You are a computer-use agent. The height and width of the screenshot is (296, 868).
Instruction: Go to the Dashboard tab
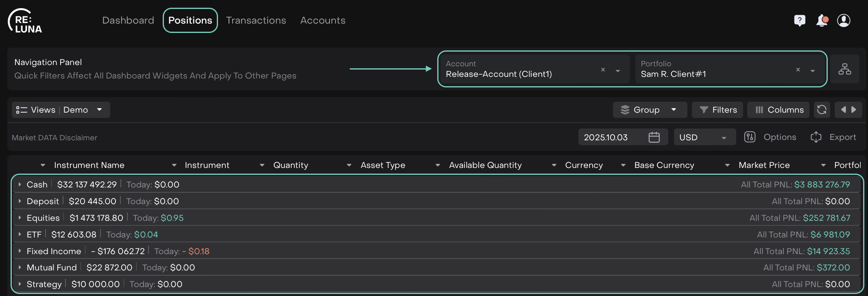(128, 20)
